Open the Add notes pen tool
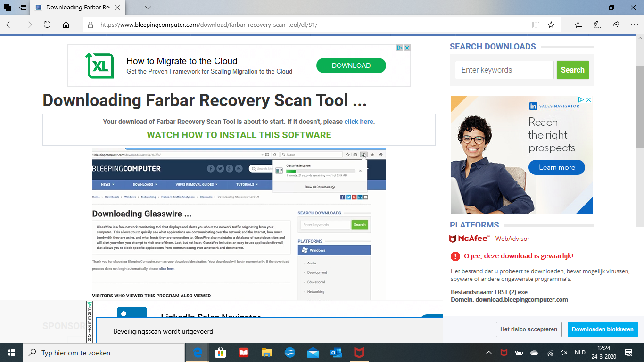This screenshot has width=644, height=362. pos(596,25)
